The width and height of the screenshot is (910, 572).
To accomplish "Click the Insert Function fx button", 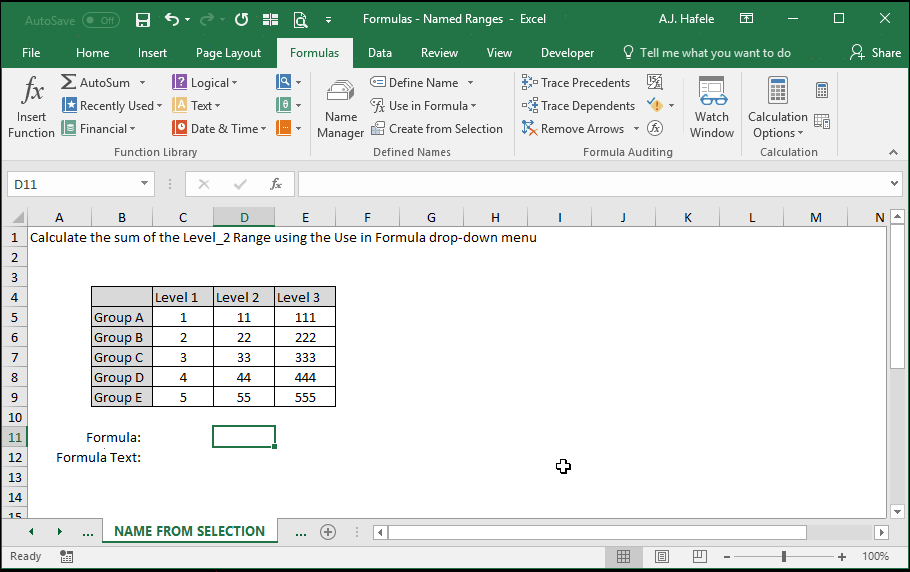I will [x=31, y=107].
